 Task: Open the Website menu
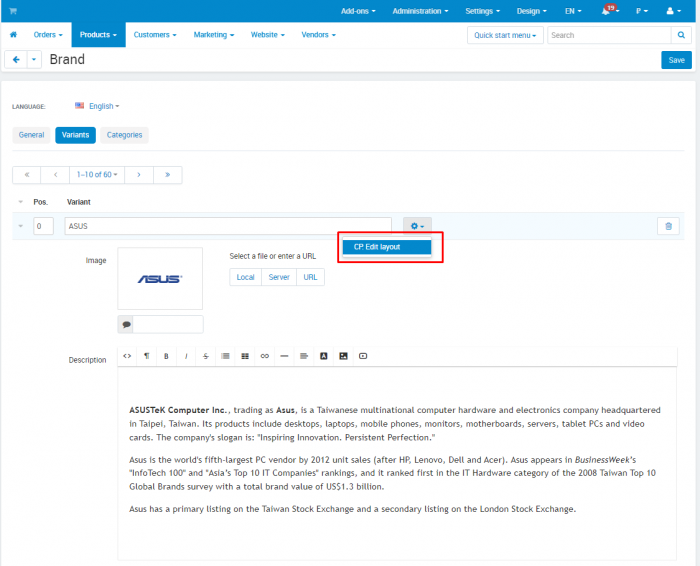267,35
